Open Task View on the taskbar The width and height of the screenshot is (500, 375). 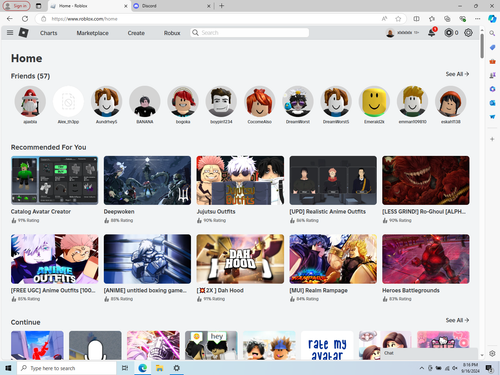(x=125, y=368)
